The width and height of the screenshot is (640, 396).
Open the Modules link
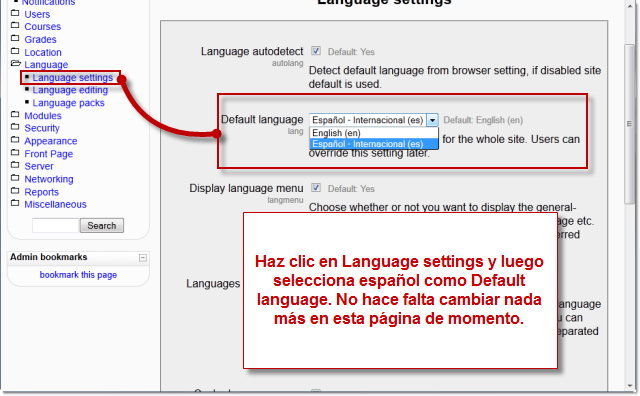click(43, 116)
